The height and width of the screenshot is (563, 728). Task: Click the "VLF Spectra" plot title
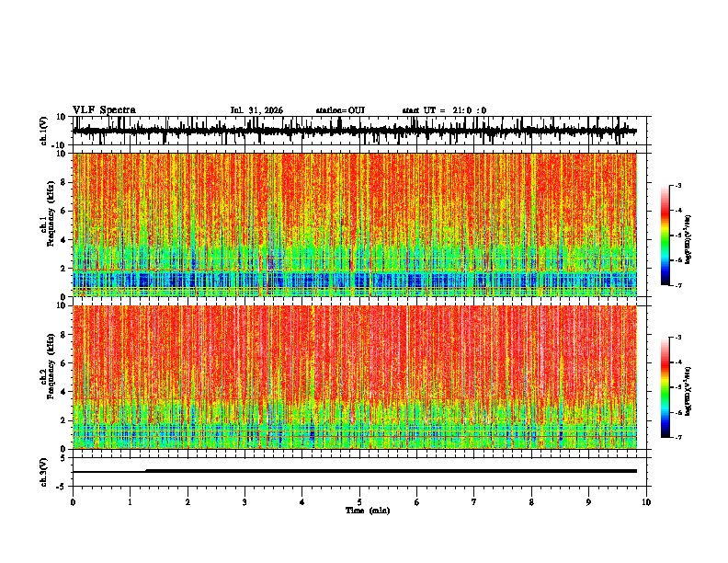click(x=104, y=110)
